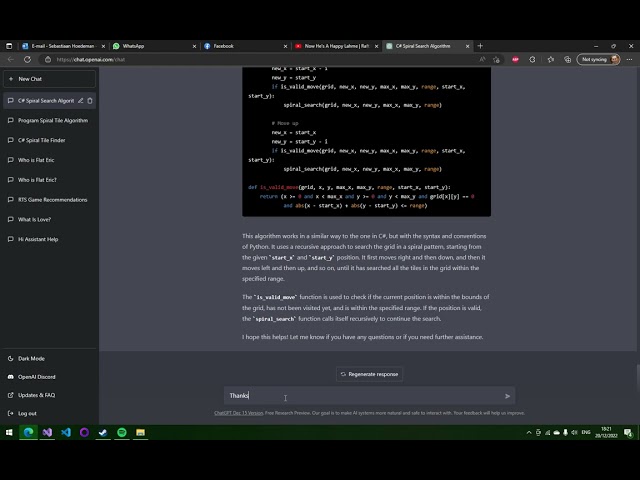Screen dimensions: 640x480
Task: Open Windows Start menu
Action: point(9,432)
